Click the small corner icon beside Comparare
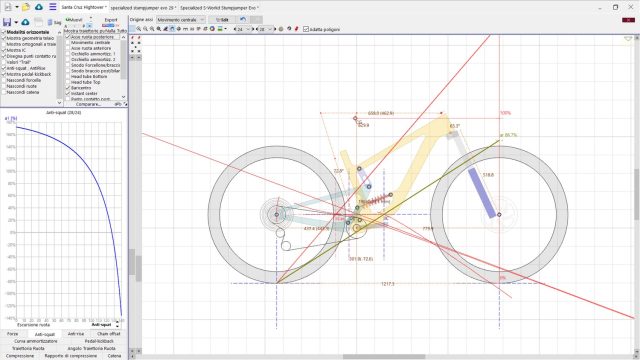 point(125,104)
